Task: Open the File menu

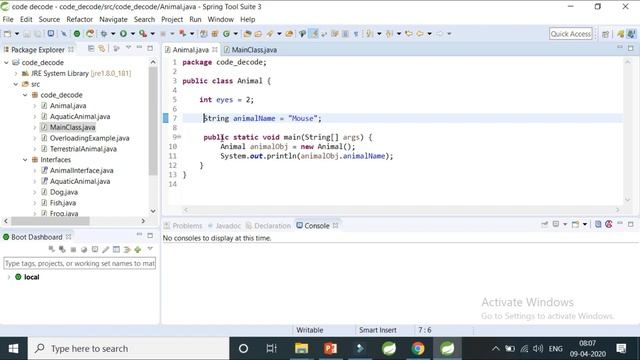Action: [8, 19]
